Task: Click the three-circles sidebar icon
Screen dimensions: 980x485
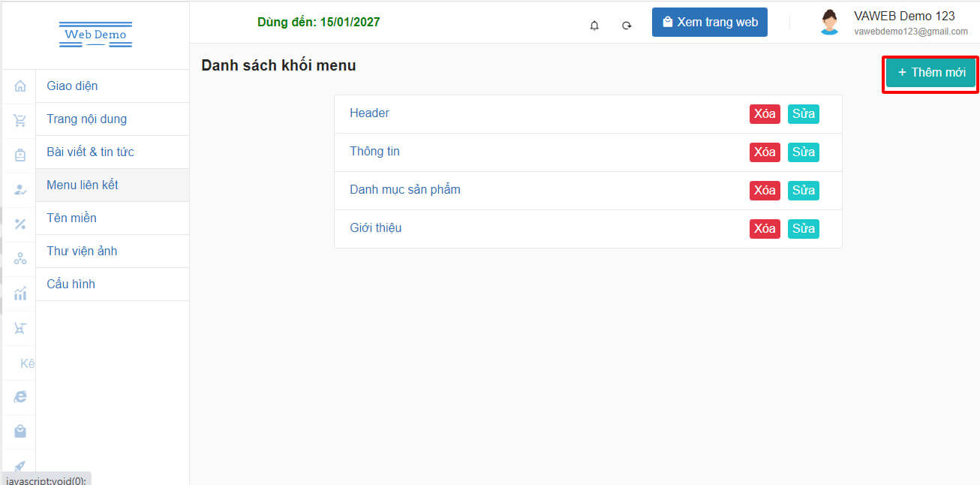Action: tap(20, 259)
